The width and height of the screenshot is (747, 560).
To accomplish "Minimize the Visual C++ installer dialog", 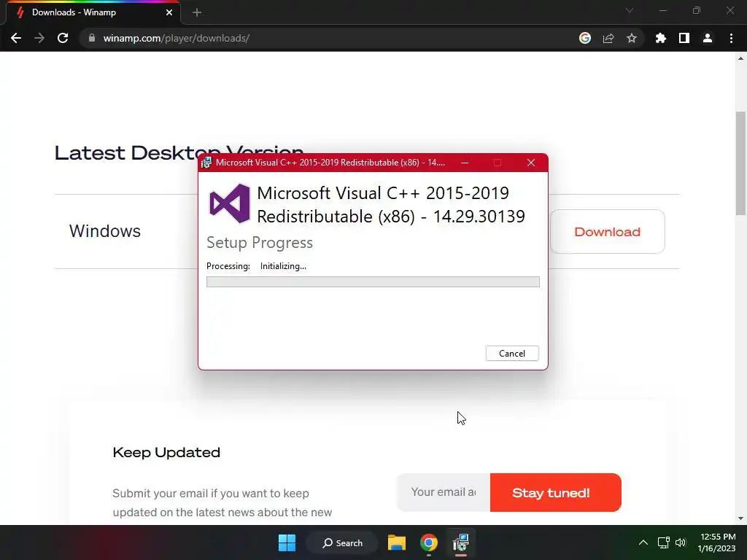I will 465,163.
